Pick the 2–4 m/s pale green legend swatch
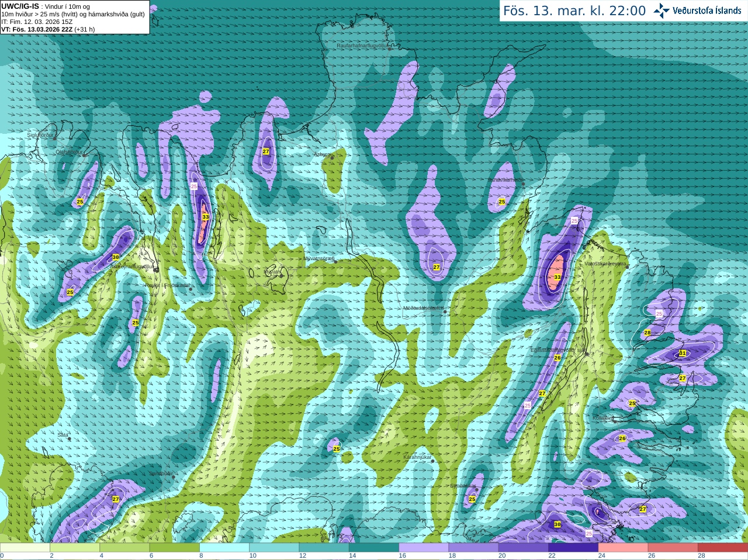 click(75, 548)
